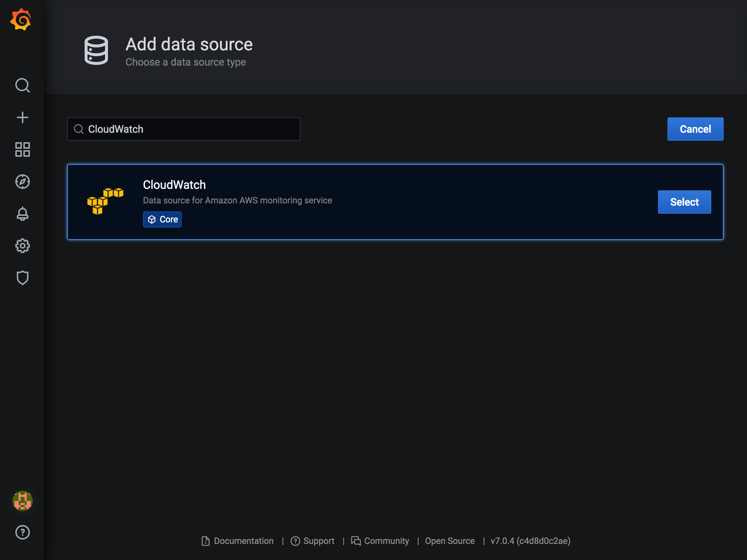Open the Create plus menu icon
Image resolution: width=747 pixels, height=560 pixels.
coord(22,117)
